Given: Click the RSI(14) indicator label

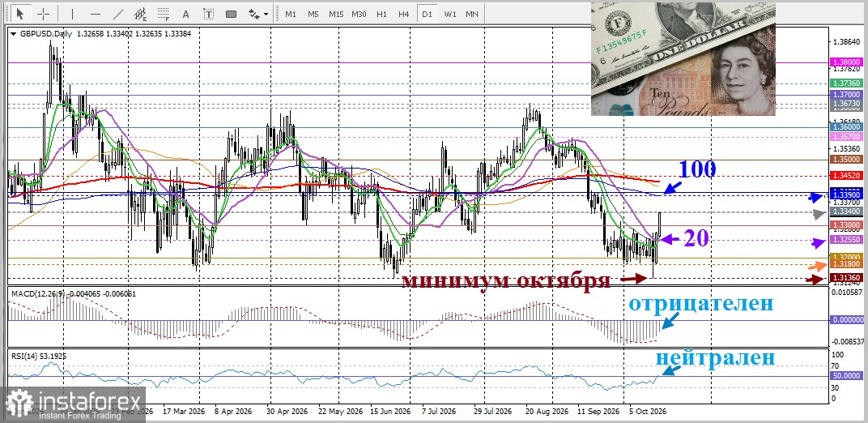Looking at the screenshot, I should pyautogui.click(x=25, y=356).
